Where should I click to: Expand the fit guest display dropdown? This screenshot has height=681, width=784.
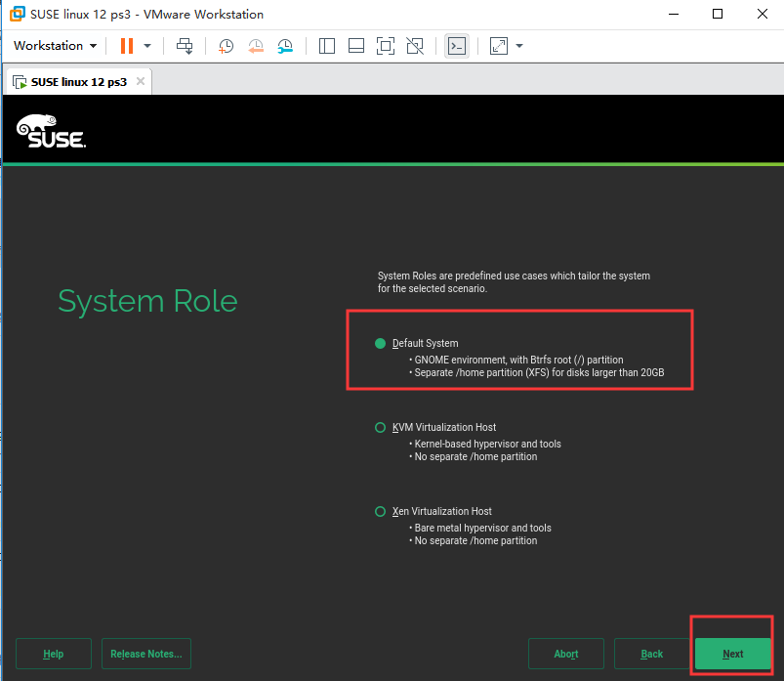tap(518, 46)
